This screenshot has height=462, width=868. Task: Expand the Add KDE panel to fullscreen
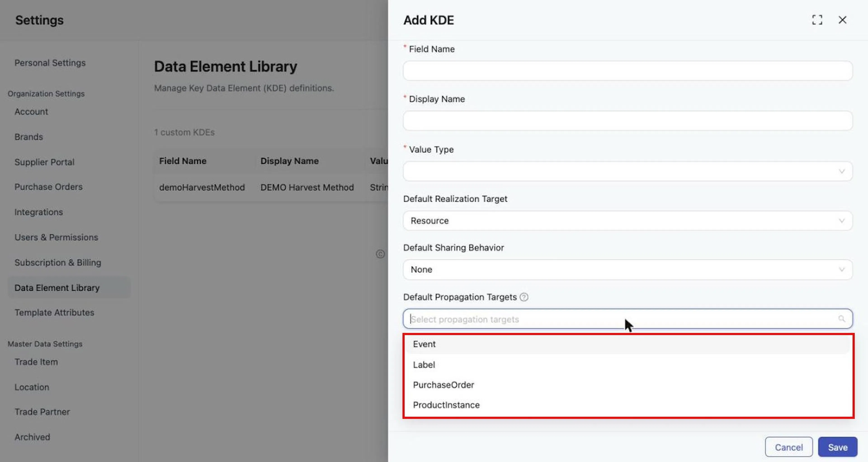[817, 20]
